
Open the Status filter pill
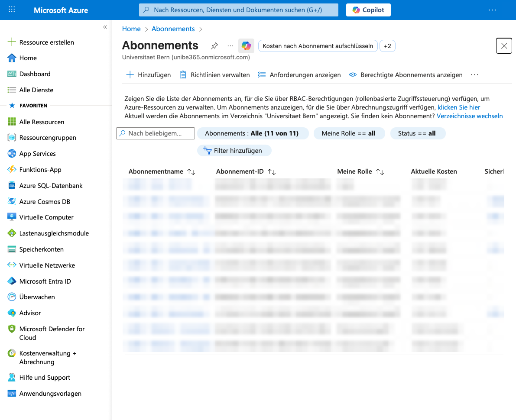pos(417,133)
